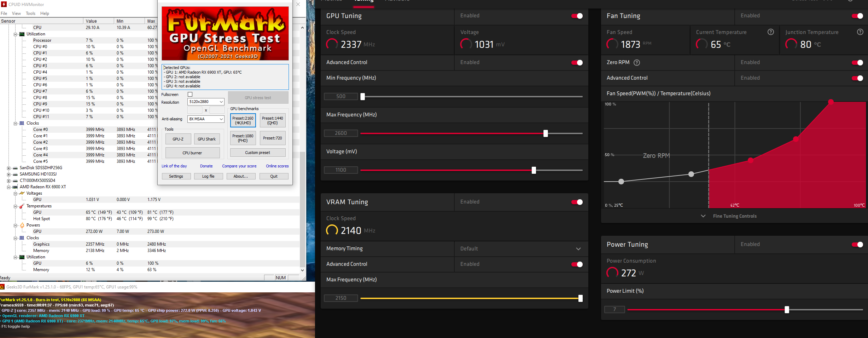Turn off the Fan Tuning switch
868x338 pixels.
point(857,16)
